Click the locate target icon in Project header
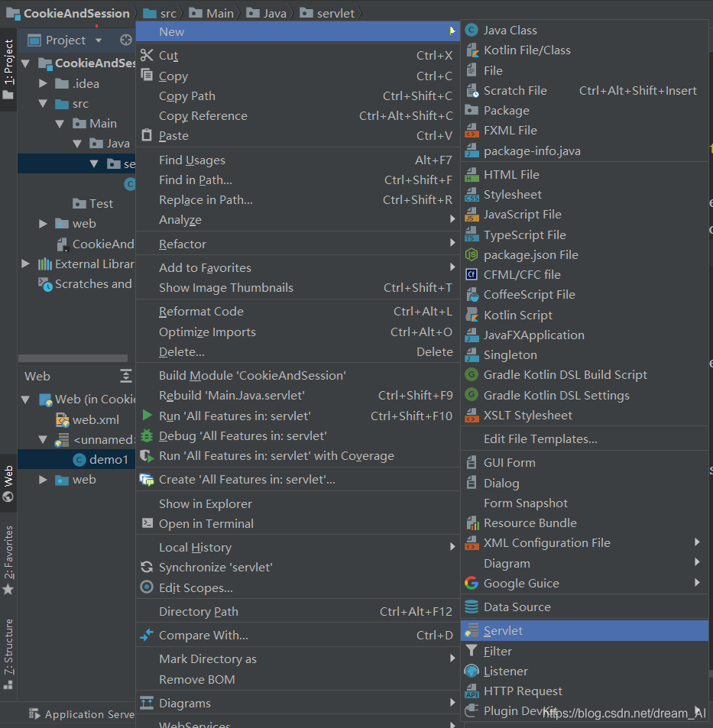The width and height of the screenshot is (713, 728). (x=126, y=40)
